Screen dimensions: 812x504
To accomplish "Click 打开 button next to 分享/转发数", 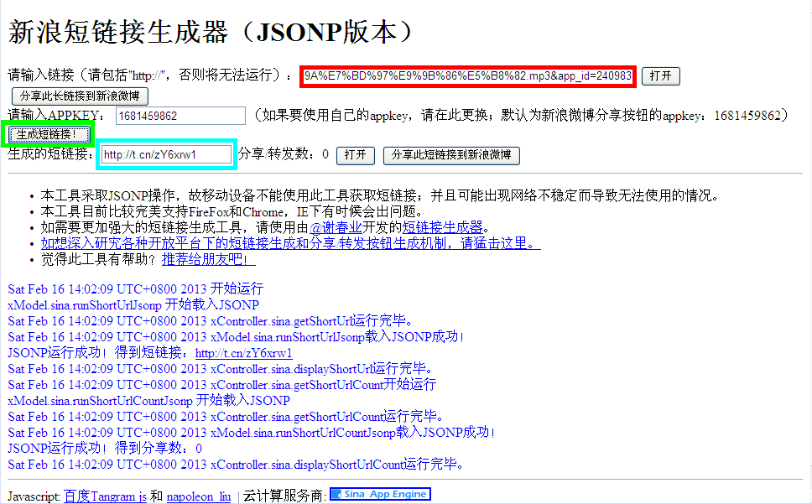I will coord(356,155).
